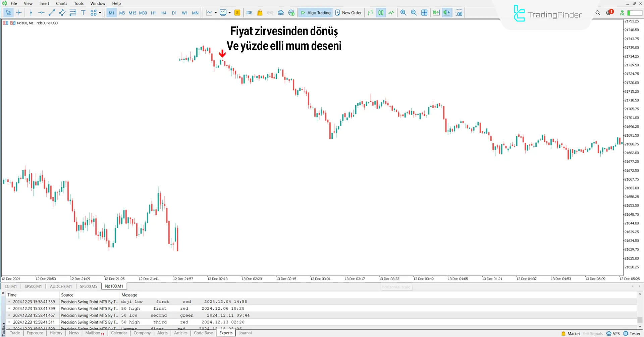Screen dimensions: 644x337
Task: Toggle the chart shift from right edge
Action: click(446, 12)
